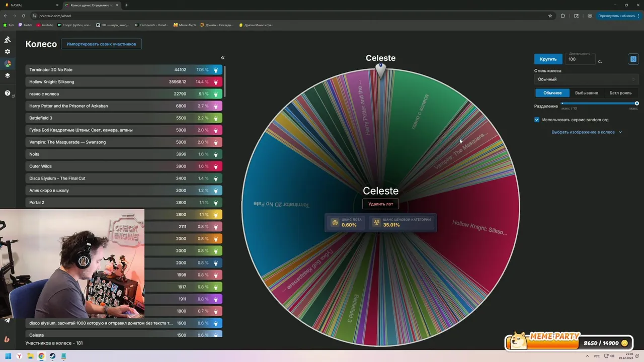Open the Kick bookmark

click(9, 25)
